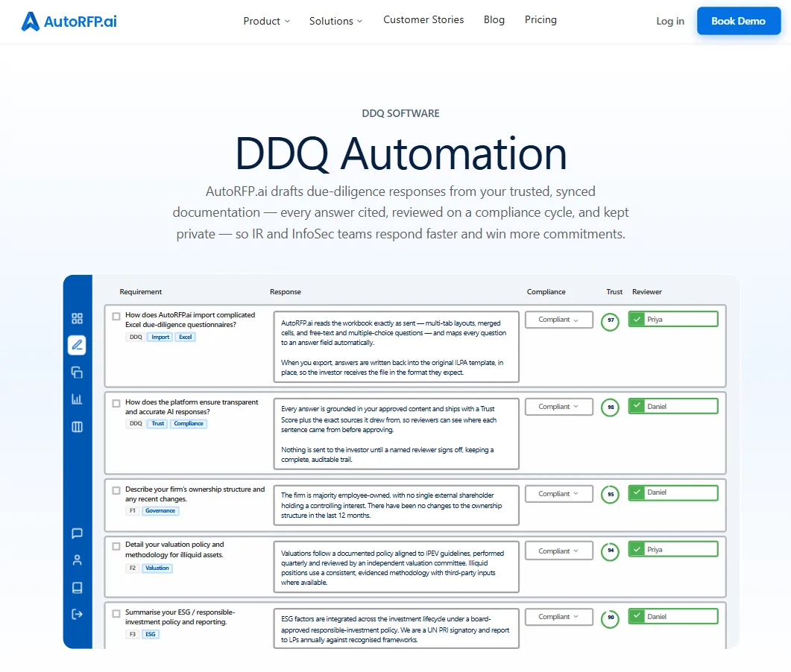Viewport: 791px width, 672px height.
Task: Open Compliant dropdown for valuation policy row
Action: (559, 551)
